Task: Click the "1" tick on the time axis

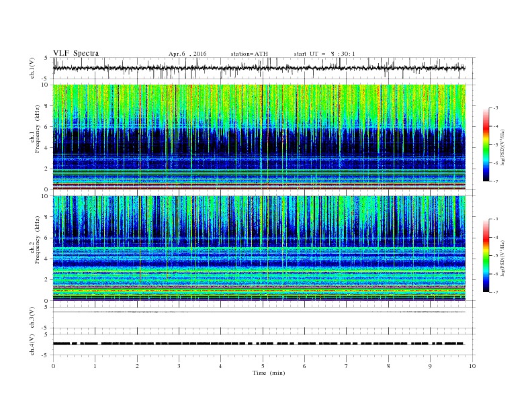Action: point(95,366)
